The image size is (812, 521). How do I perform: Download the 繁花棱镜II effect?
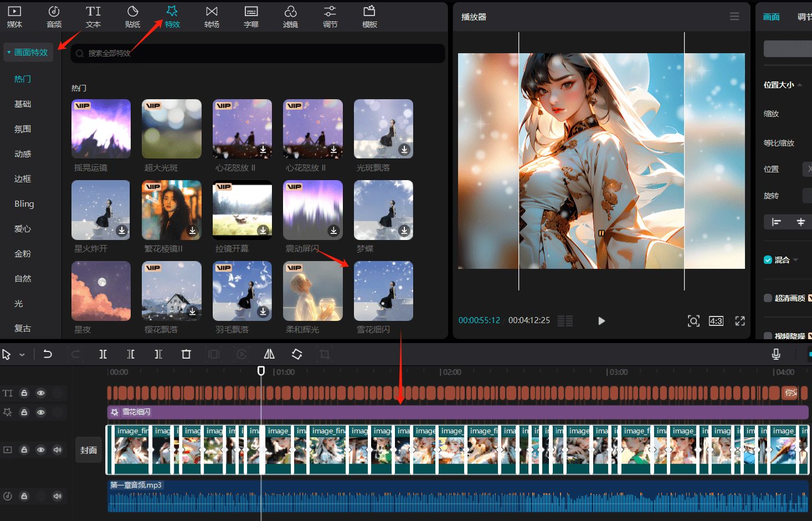[192, 231]
